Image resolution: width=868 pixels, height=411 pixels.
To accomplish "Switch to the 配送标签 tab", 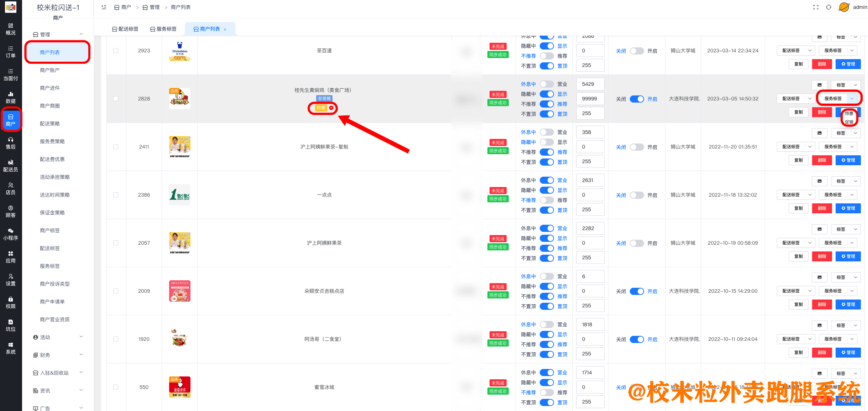I will pyautogui.click(x=125, y=28).
